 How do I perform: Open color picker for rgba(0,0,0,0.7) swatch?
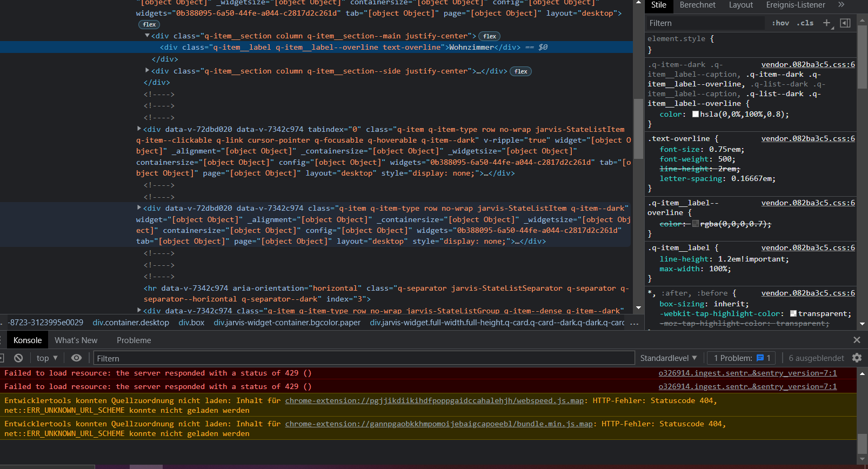[696, 224]
